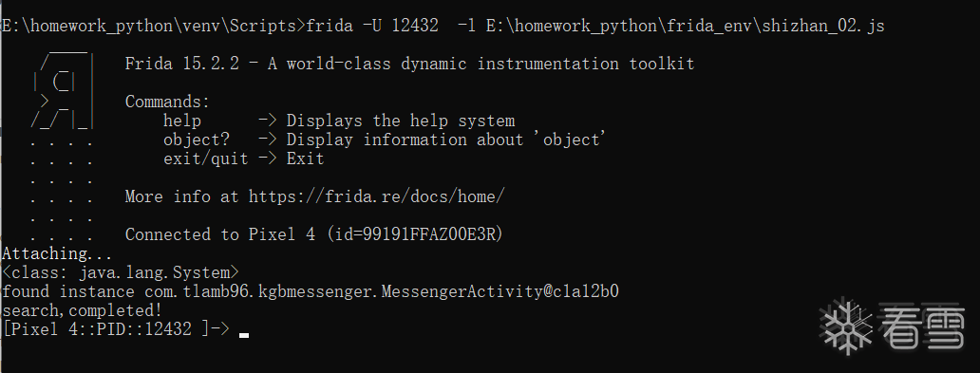This screenshot has height=373, width=980.
Task: Click 'Displays the help system' description
Action: [401, 121]
